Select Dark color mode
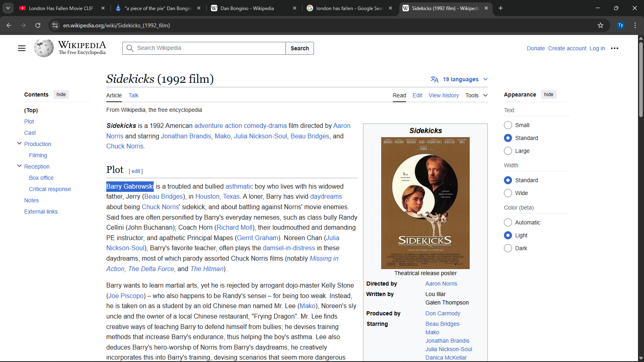644x362 pixels. click(508, 248)
